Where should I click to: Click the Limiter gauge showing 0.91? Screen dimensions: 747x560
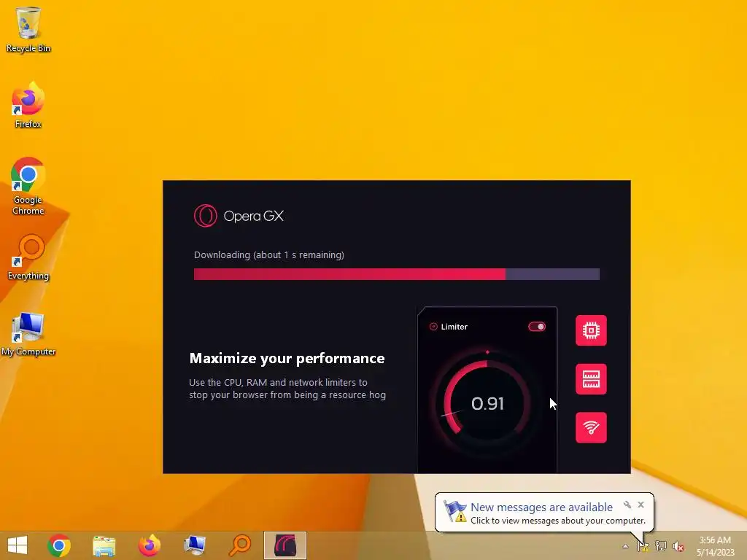point(487,403)
